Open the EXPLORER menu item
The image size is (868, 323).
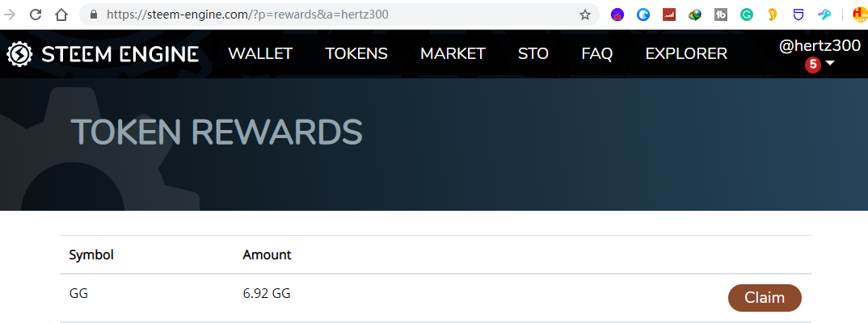(x=686, y=53)
